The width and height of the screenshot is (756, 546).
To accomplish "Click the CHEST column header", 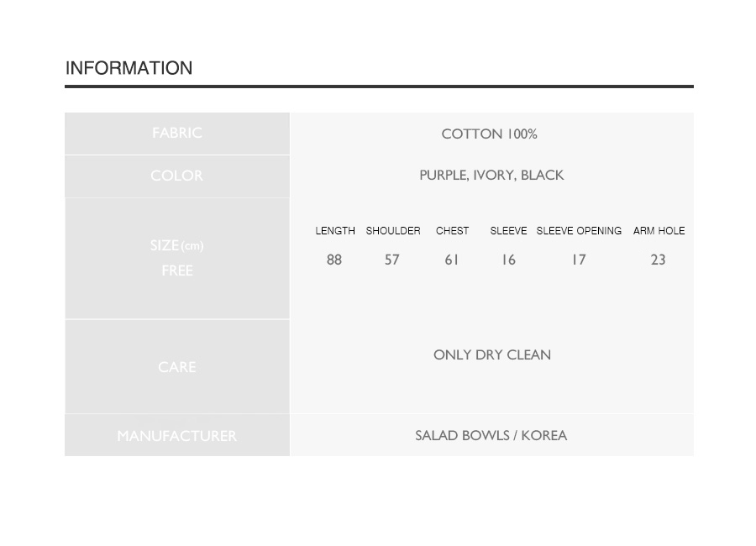I will [452, 230].
